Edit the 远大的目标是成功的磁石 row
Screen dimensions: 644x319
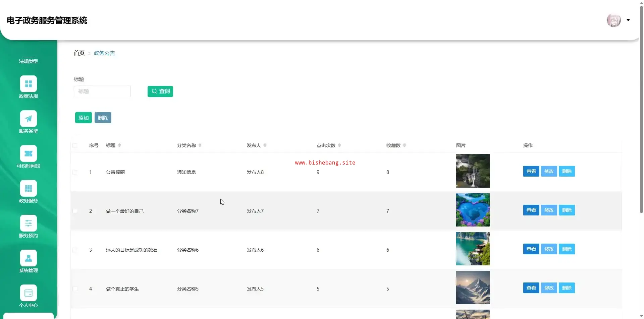pyautogui.click(x=549, y=249)
